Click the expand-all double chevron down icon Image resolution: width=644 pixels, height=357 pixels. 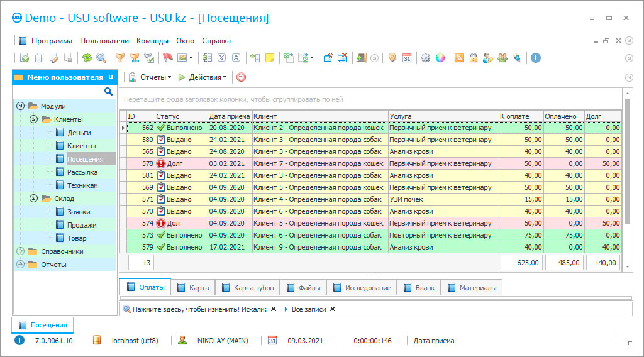click(x=222, y=58)
